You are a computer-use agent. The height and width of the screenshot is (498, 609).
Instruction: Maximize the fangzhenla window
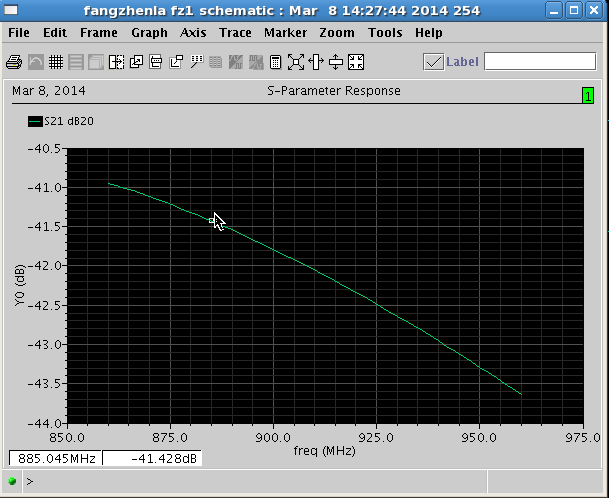click(574, 10)
